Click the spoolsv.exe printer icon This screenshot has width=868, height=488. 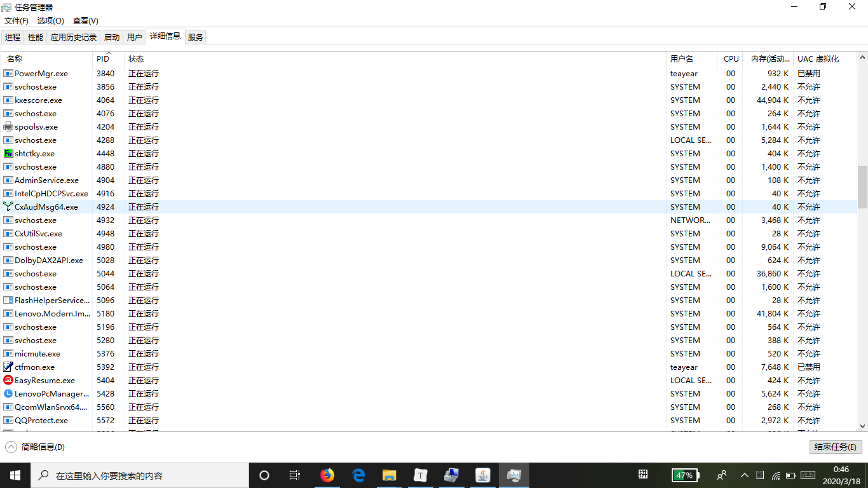tap(8, 127)
